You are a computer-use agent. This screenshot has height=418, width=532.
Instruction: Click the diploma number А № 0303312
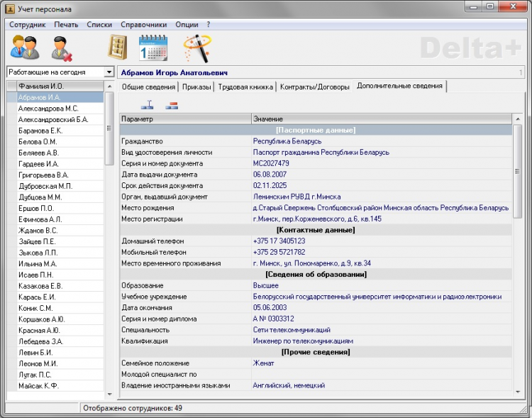(x=274, y=319)
